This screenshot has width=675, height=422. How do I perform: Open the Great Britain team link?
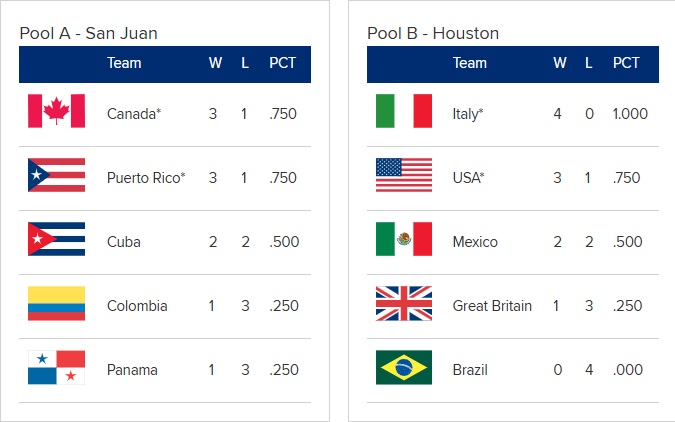[x=492, y=306]
